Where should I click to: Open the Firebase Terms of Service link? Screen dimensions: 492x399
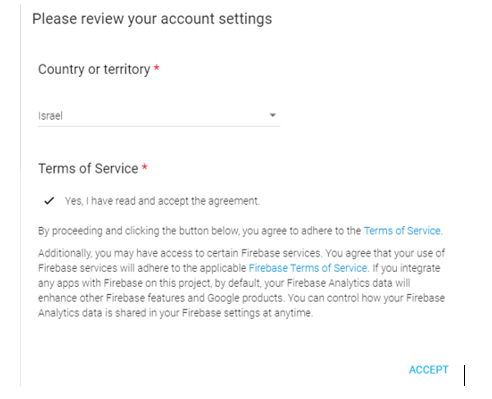(x=308, y=268)
